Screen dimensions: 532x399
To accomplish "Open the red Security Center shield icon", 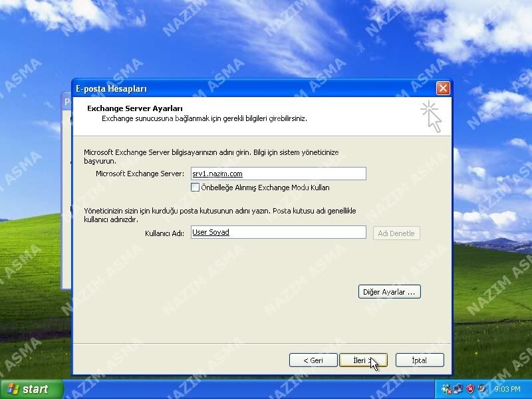I will (x=470, y=389).
